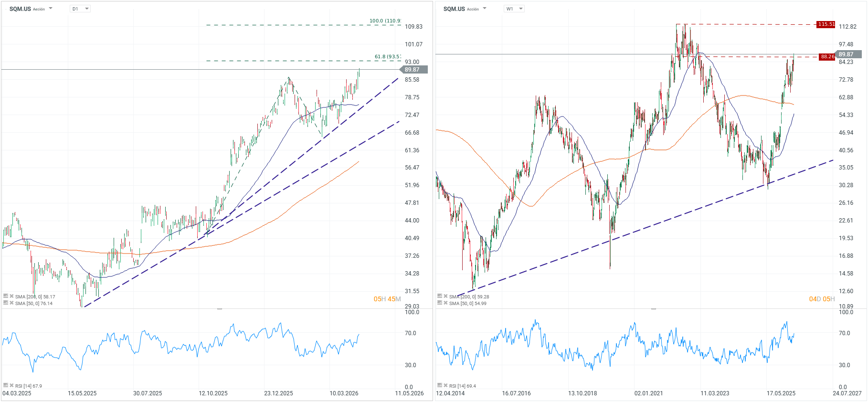
Task: Click the 88.26 red price level label
Action: coord(827,57)
